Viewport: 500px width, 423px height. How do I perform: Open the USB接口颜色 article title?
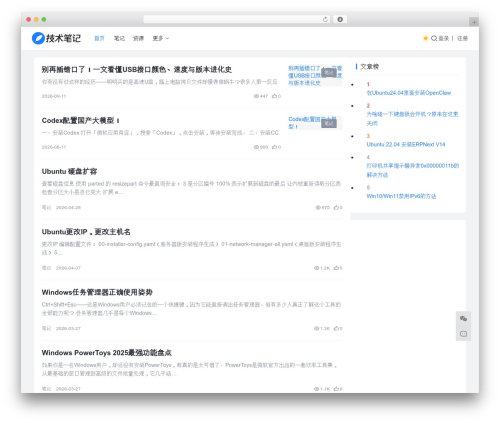[x=137, y=69]
